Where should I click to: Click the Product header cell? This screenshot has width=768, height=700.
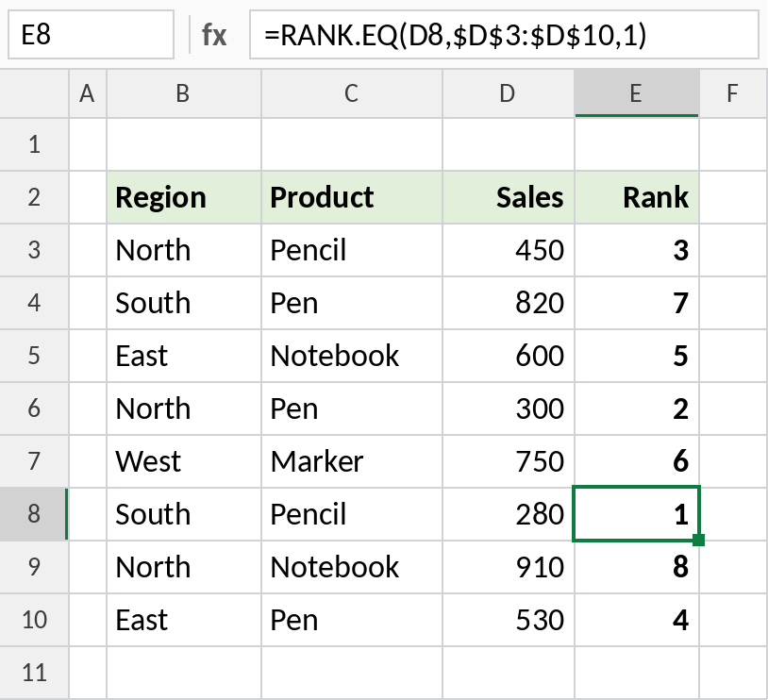352,197
